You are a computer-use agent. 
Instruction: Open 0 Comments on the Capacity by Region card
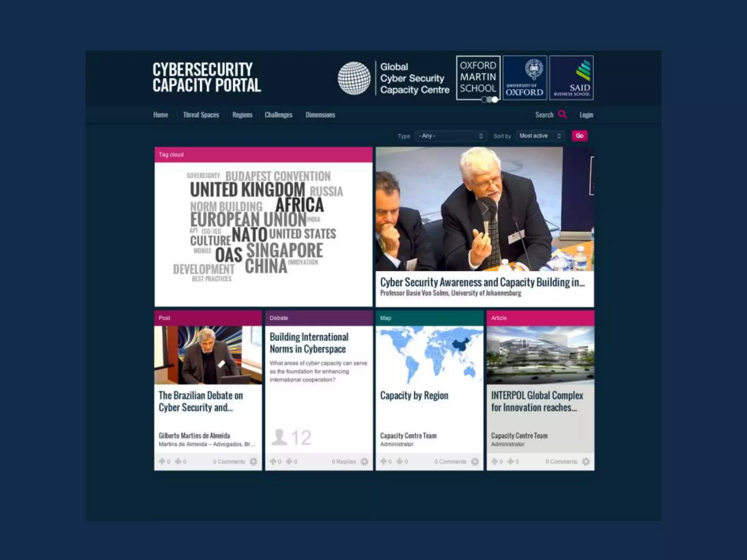coord(450,462)
